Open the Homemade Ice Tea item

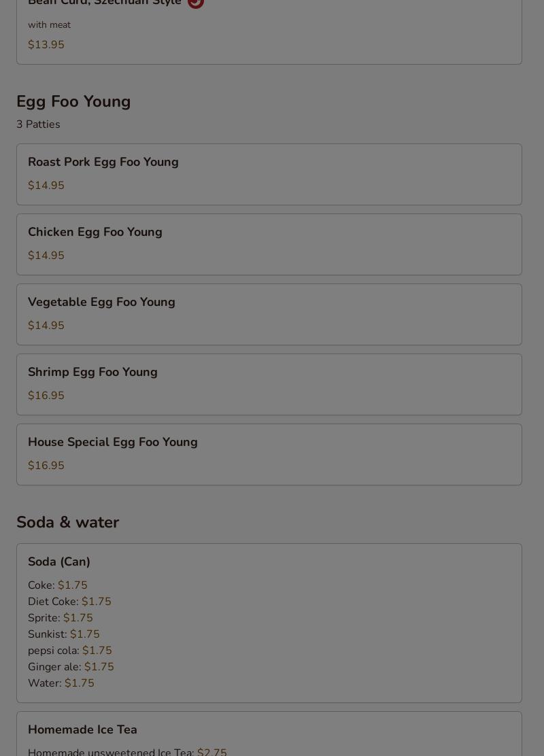coord(82,730)
